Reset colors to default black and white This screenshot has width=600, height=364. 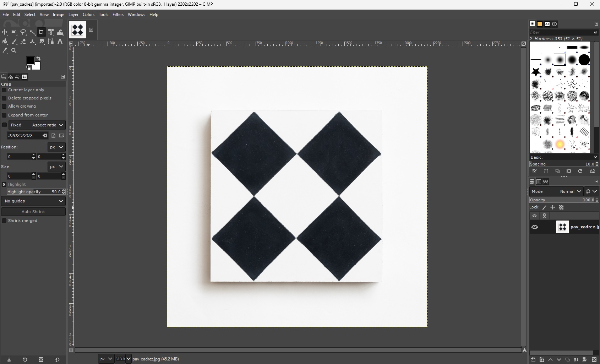[28, 68]
